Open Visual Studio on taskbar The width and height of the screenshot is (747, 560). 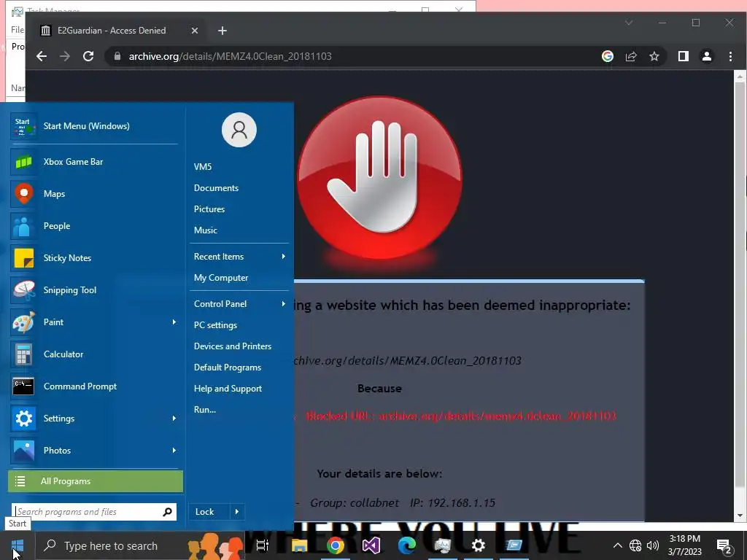[371, 545]
